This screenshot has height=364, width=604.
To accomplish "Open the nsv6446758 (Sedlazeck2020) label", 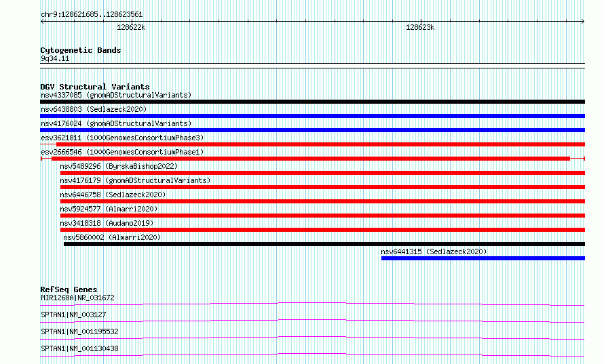I will tap(113, 195).
